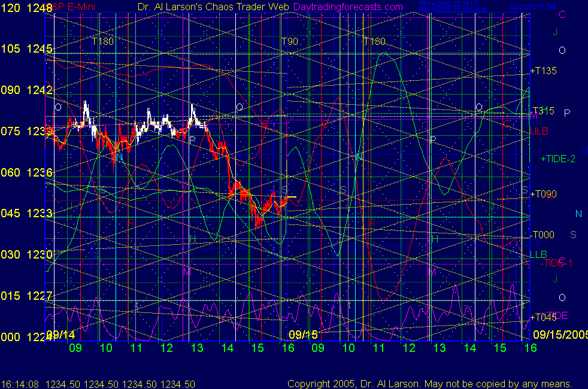Select the blue U planet marker
The width and height of the screenshot is (588, 389).
(584, 150)
